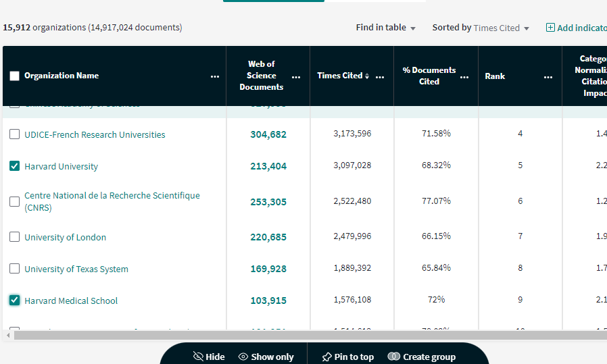Image resolution: width=607 pixels, height=364 pixels.
Task: Click the Add indicator plus icon
Action: pyautogui.click(x=550, y=28)
